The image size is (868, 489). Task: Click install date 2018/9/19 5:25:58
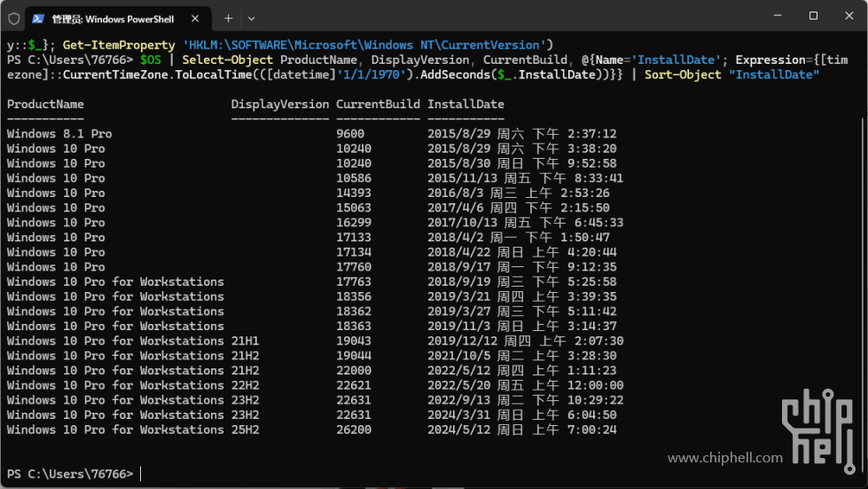click(x=521, y=282)
